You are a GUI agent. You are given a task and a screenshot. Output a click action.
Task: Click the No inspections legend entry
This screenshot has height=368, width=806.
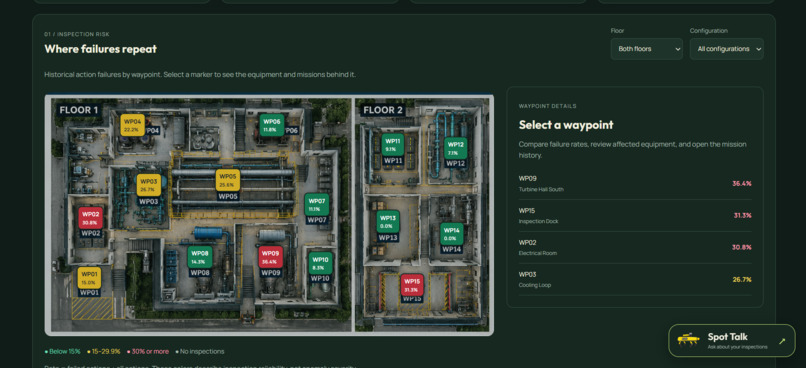tap(200, 352)
